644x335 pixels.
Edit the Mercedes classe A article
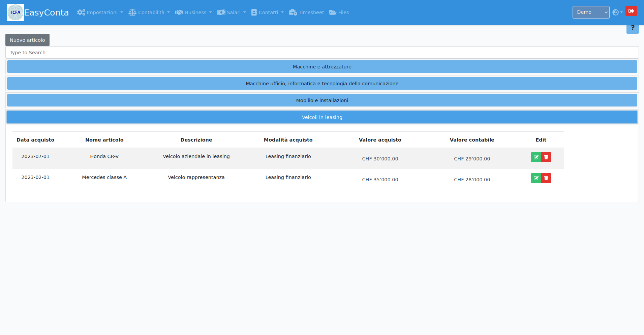pyautogui.click(x=536, y=178)
